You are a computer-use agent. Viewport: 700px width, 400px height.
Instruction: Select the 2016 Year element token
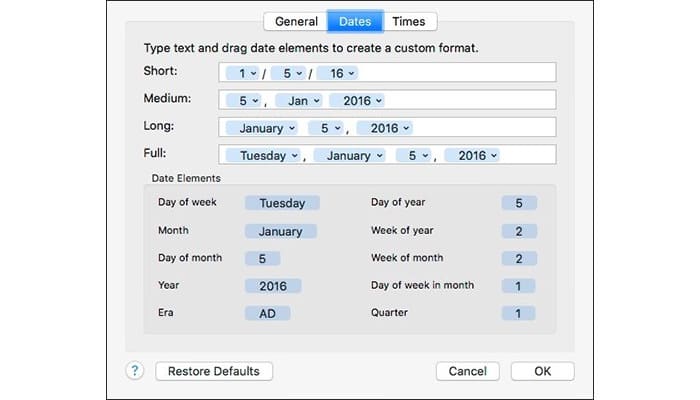pyautogui.click(x=273, y=286)
